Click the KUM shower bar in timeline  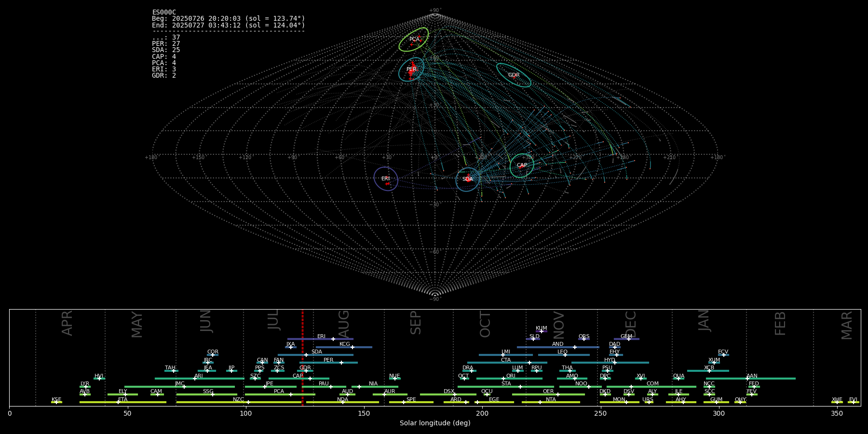tap(542, 331)
